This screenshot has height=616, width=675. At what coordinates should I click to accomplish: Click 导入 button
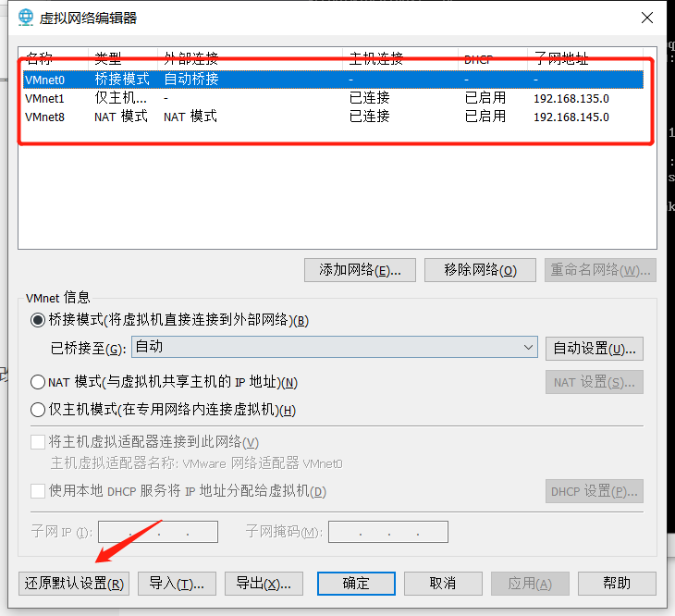(177, 584)
